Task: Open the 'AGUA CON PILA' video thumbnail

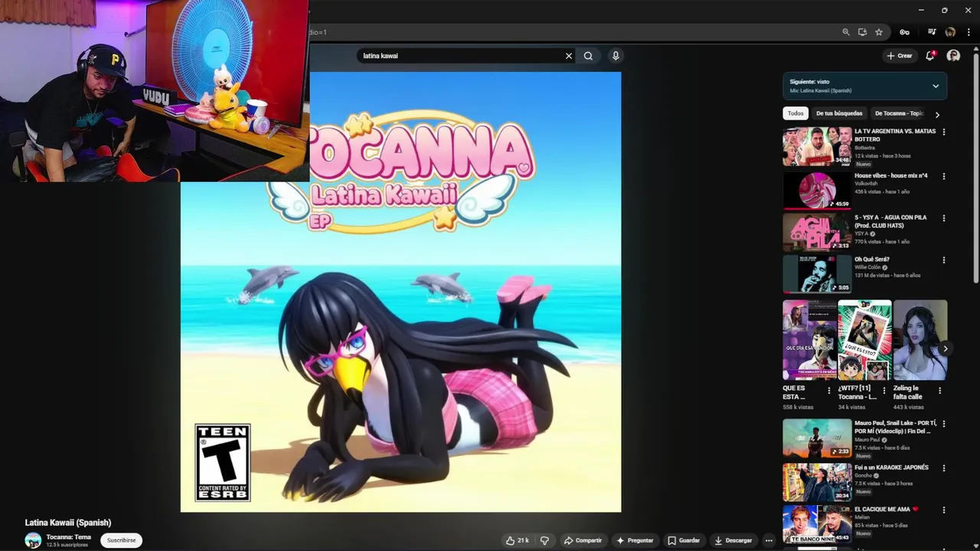Action: tap(817, 232)
